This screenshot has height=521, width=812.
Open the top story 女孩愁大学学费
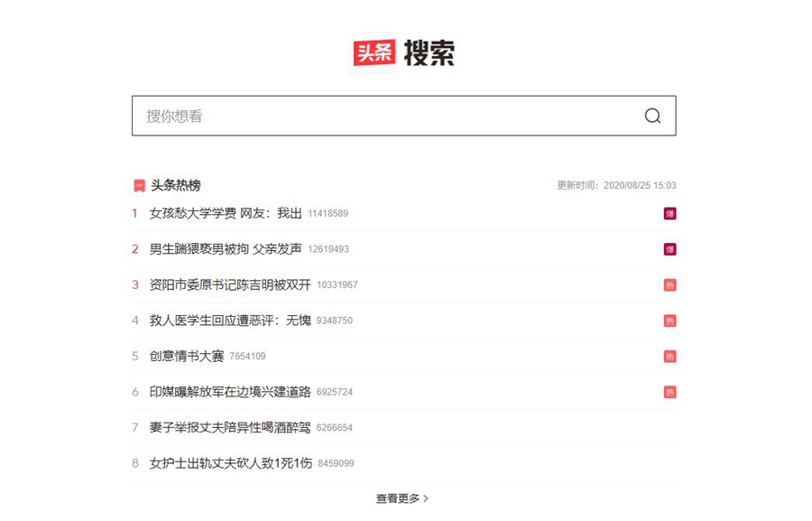click(x=224, y=213)
